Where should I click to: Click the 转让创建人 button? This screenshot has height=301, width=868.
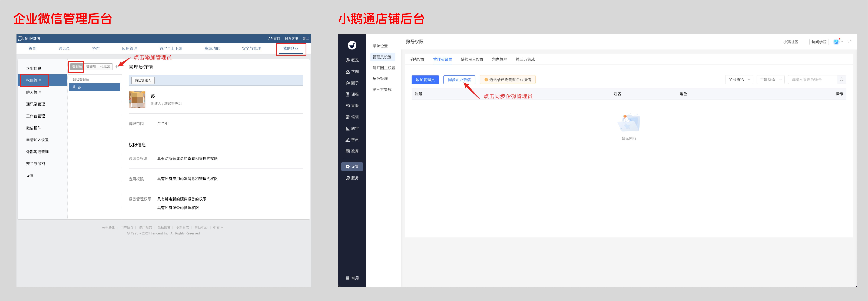pos(143,80)
